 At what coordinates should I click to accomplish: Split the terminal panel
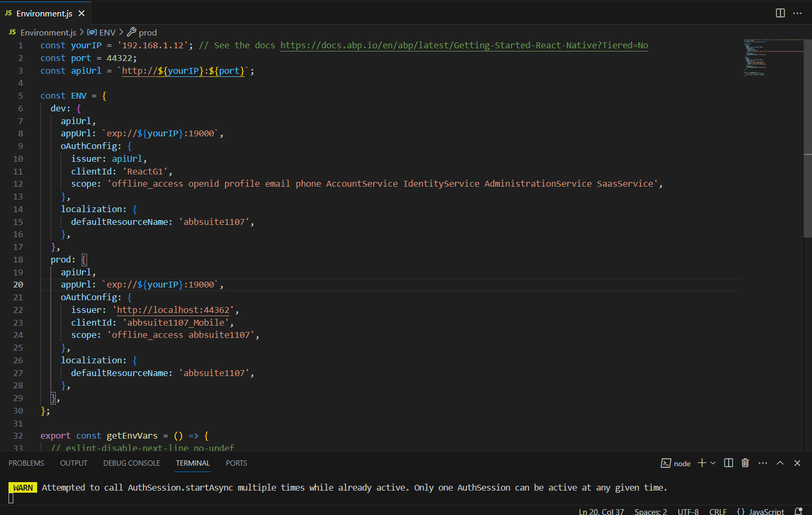click(x=729, y=463)
